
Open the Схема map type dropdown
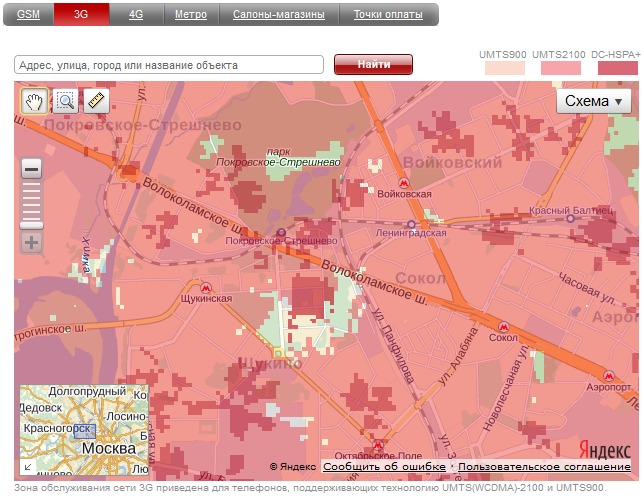(593, 101)
